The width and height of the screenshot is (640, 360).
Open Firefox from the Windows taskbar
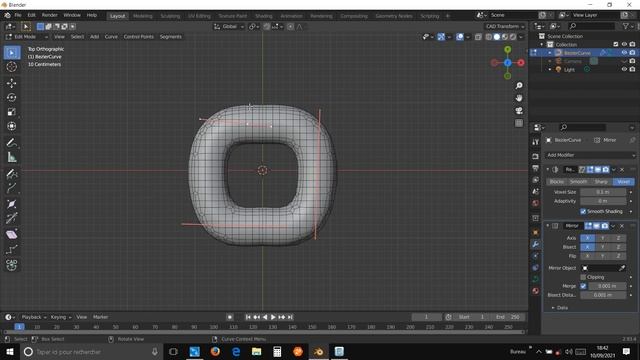[215, 351]
